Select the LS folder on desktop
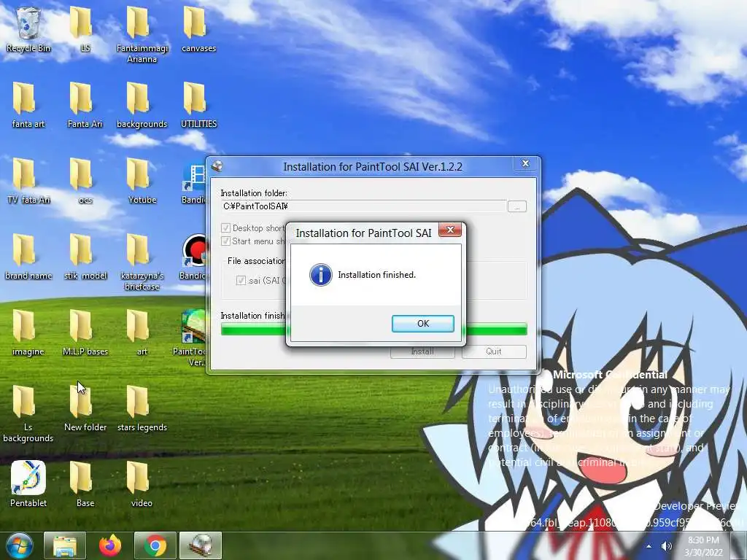 (82, 29)
